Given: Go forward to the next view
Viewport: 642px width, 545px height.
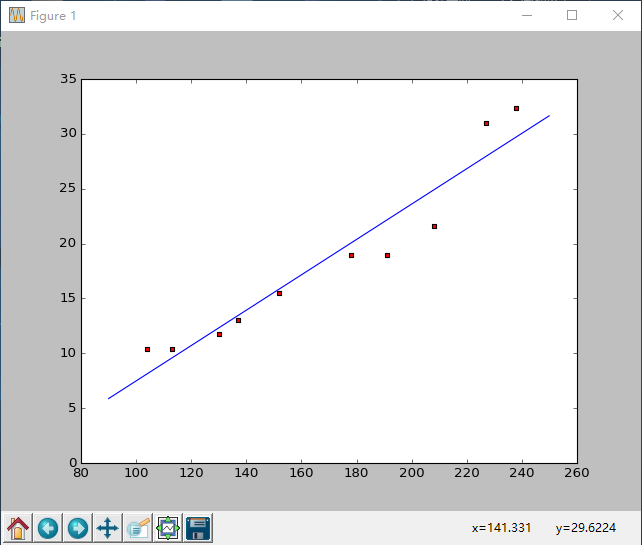Looking at the screenshot, I should coord(77,527).
